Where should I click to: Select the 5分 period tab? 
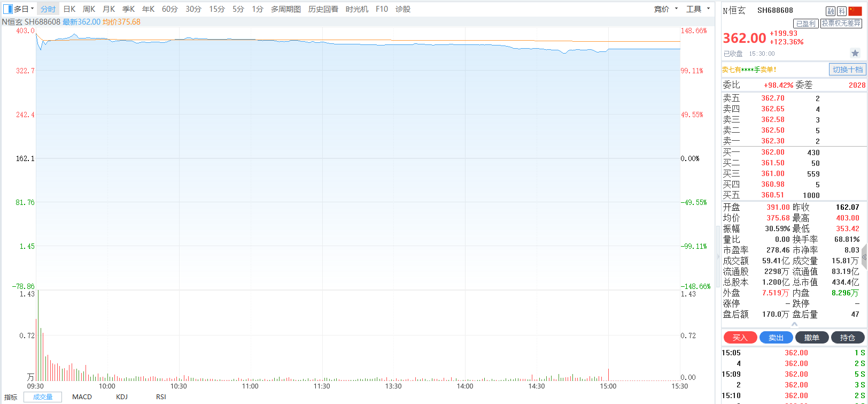pyautogui.click(x=238, y=9)
